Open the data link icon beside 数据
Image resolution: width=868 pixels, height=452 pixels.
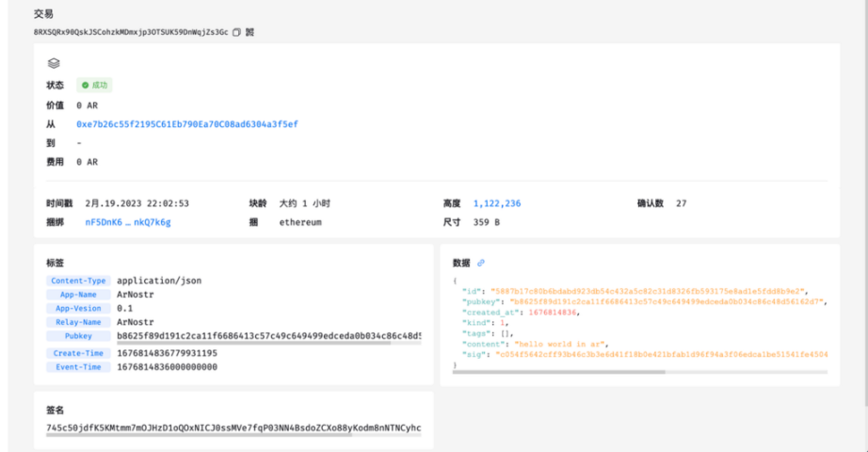[481, 263]
